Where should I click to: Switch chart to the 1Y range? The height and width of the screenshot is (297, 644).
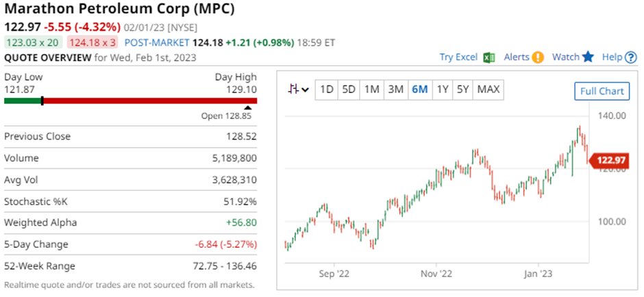[x=443, y=89]
